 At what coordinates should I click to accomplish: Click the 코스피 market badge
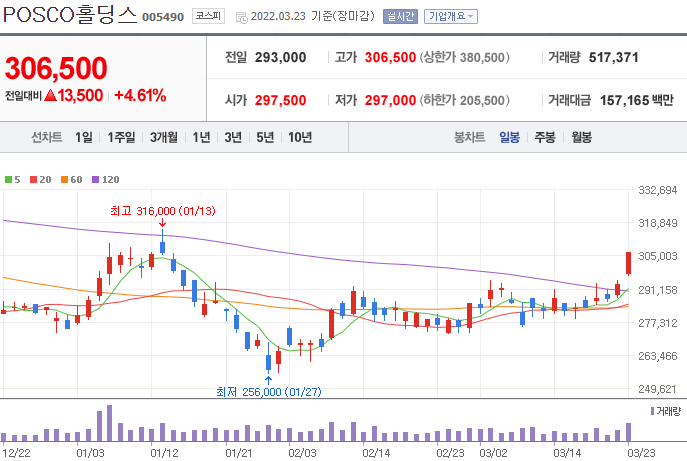208,16
